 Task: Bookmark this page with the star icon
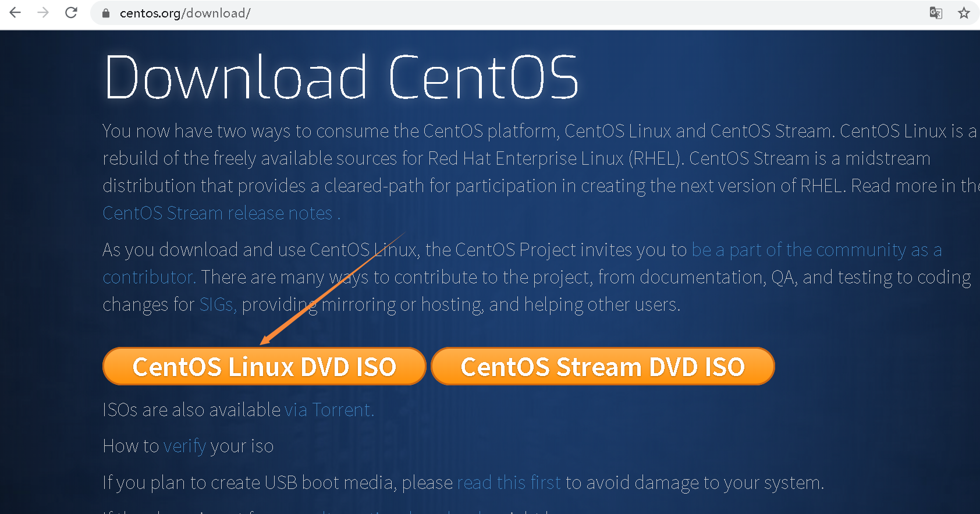point(964,13)
